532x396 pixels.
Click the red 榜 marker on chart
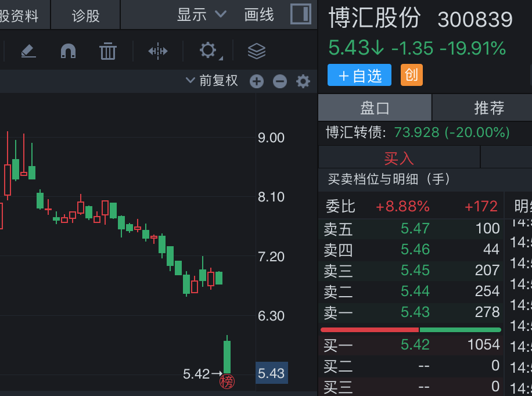227,382
